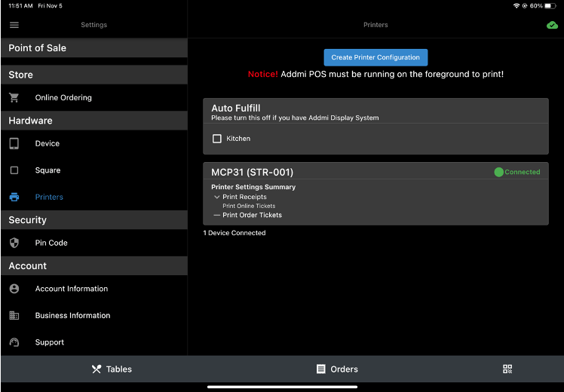Open Support page
The height and width of the screenshot is (392, 564).
[x=94, y=342]
